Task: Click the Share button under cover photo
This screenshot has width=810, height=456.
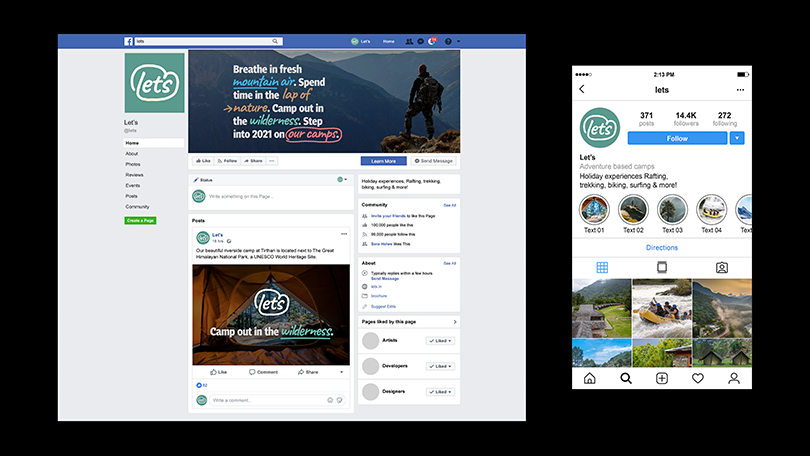Action: 253,161
